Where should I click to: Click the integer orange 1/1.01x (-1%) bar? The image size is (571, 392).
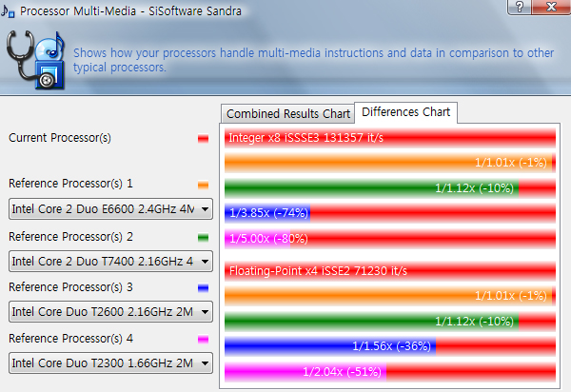coord(388,163)
